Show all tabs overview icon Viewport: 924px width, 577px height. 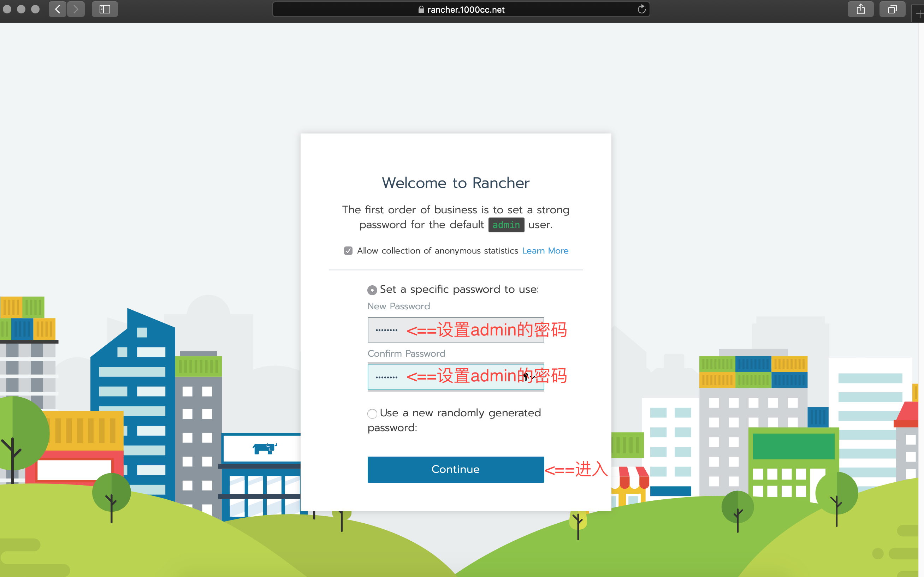point(892,9)
